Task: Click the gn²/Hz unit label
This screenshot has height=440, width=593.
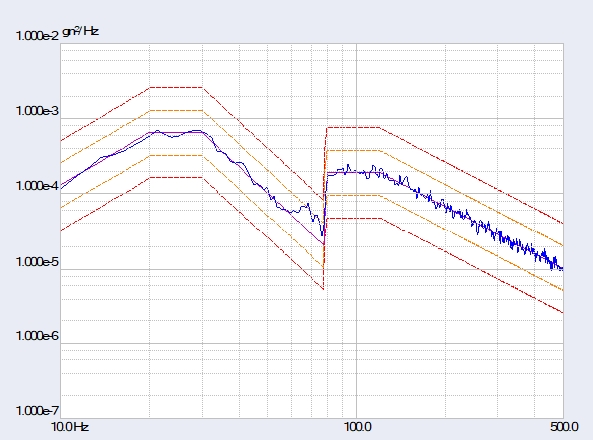Action: [80, 31]
